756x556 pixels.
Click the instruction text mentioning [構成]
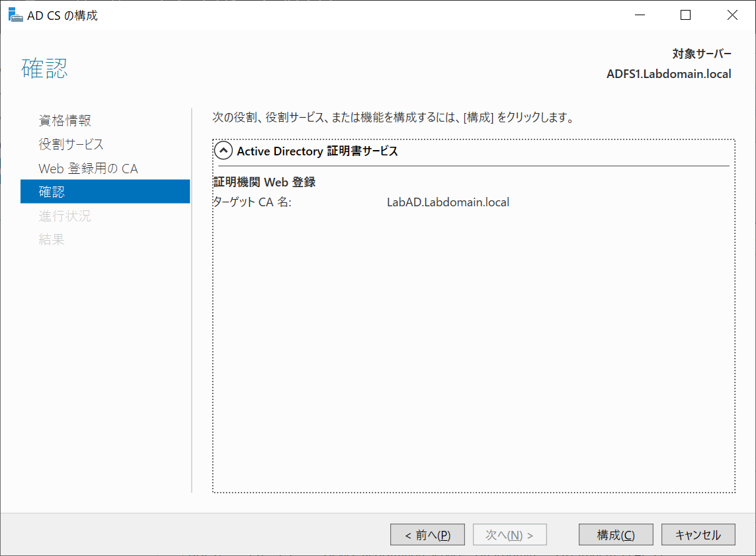tap(393, 117)
